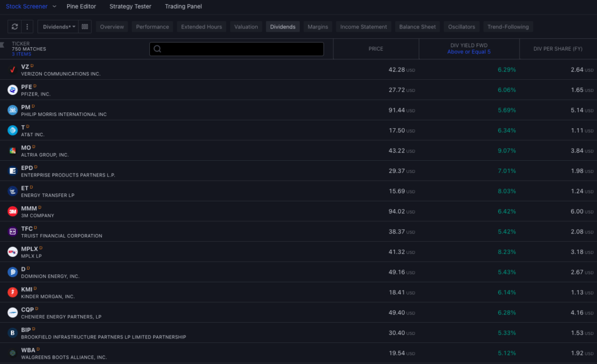Switch to the Pine Editor tab
597x364 pixels.
(81, 6)
